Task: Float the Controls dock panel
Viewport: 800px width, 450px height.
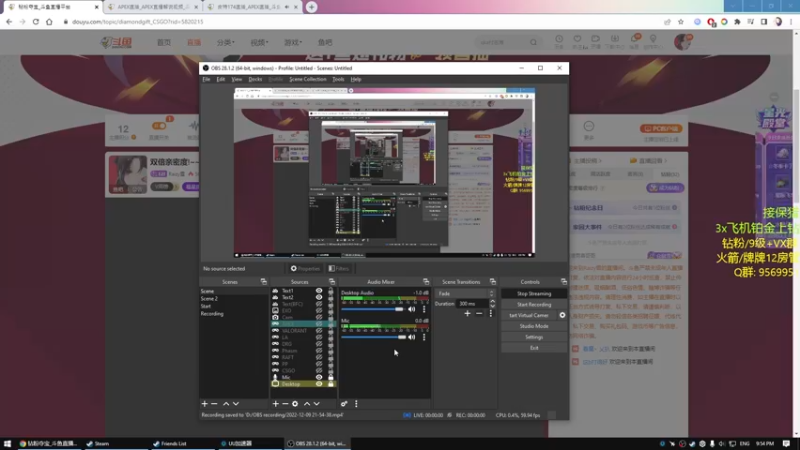Action: (x=564, y=282)
